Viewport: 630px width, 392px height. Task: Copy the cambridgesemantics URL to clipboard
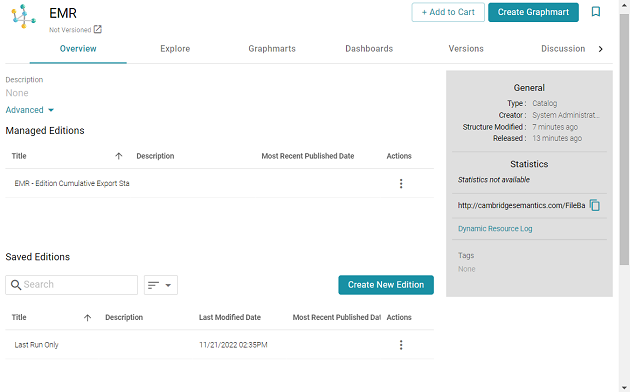pos(595,205)
